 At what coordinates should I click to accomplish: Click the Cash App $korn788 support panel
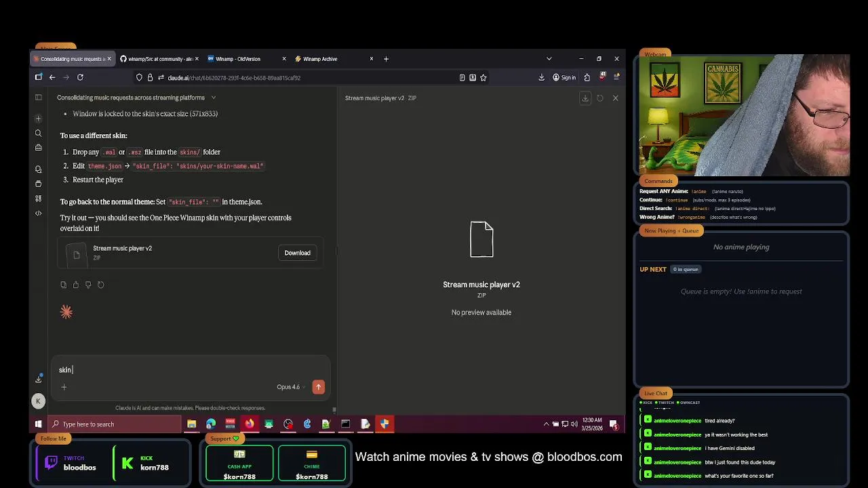239,463
